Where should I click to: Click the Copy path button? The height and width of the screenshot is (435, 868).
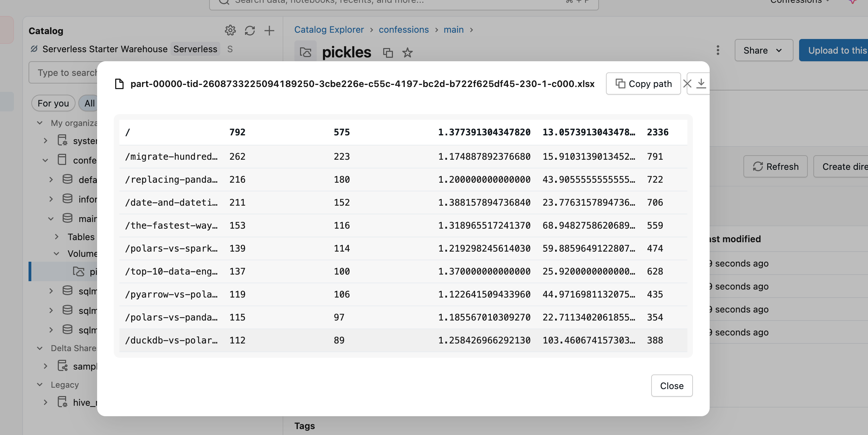click(x=643, y=84)
